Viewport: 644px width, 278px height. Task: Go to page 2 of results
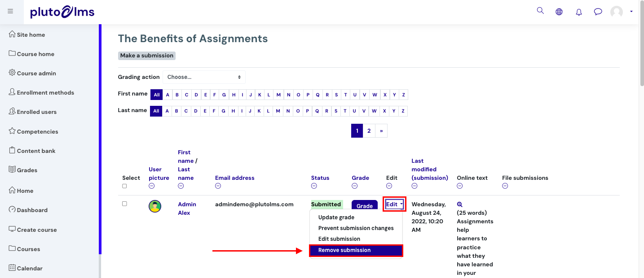coord(369,131)
